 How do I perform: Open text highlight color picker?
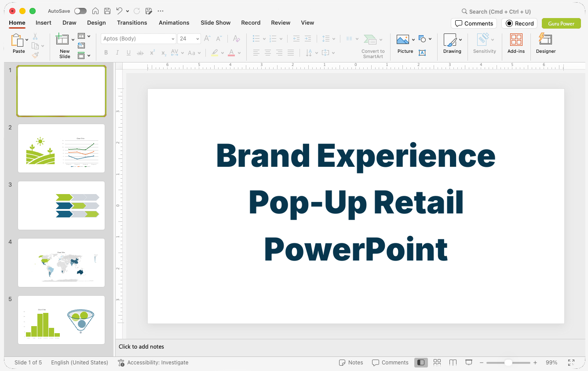click(222, 53)
